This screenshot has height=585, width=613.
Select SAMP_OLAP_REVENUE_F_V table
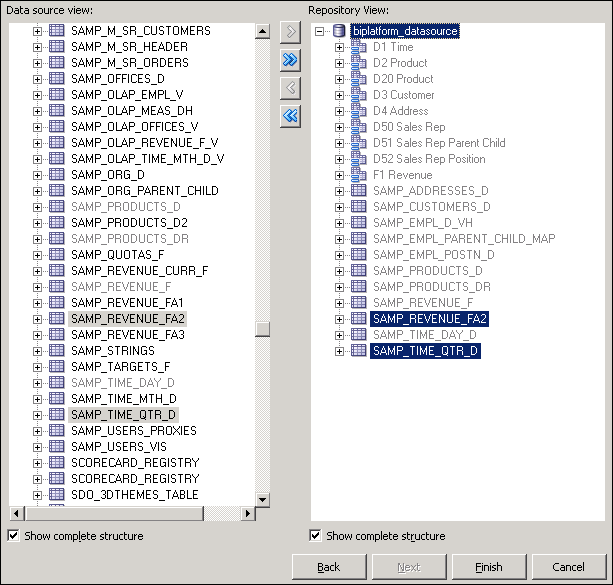145,143
